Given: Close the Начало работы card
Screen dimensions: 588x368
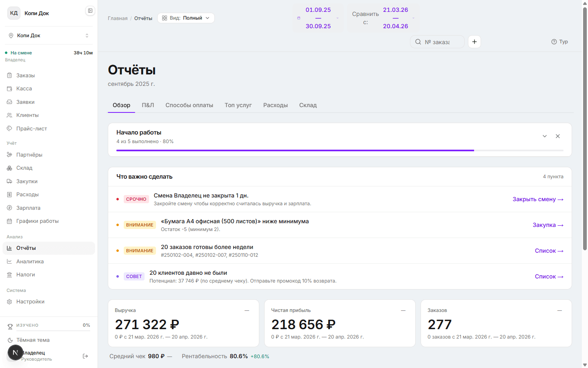Looking at the screenshot, I should pyautogui.click(x=558, y=136).
